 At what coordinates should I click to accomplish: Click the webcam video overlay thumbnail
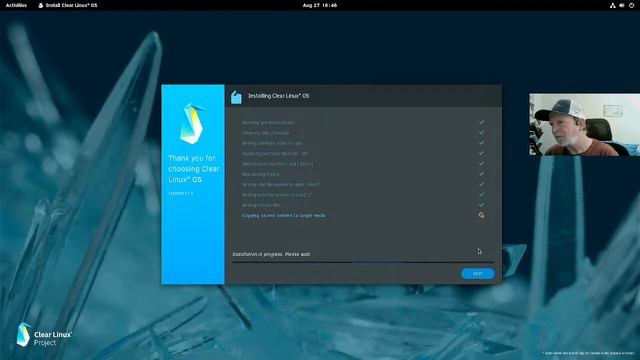click(584, 124)
